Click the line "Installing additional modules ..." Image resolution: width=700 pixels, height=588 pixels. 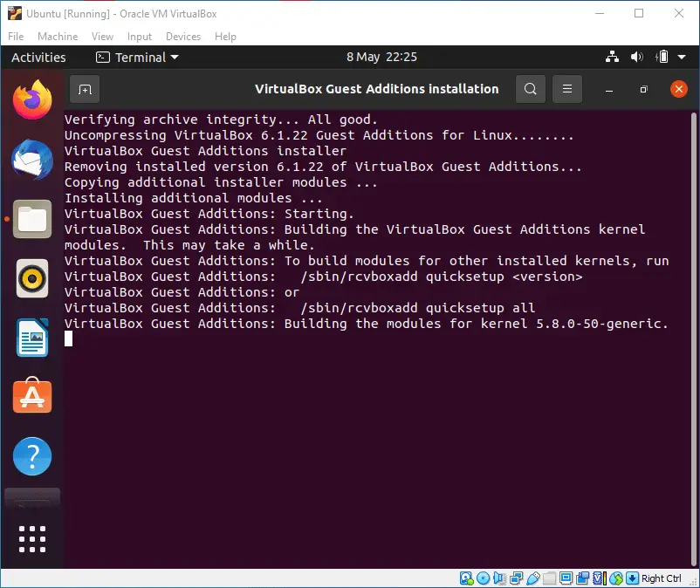(193, 198)
